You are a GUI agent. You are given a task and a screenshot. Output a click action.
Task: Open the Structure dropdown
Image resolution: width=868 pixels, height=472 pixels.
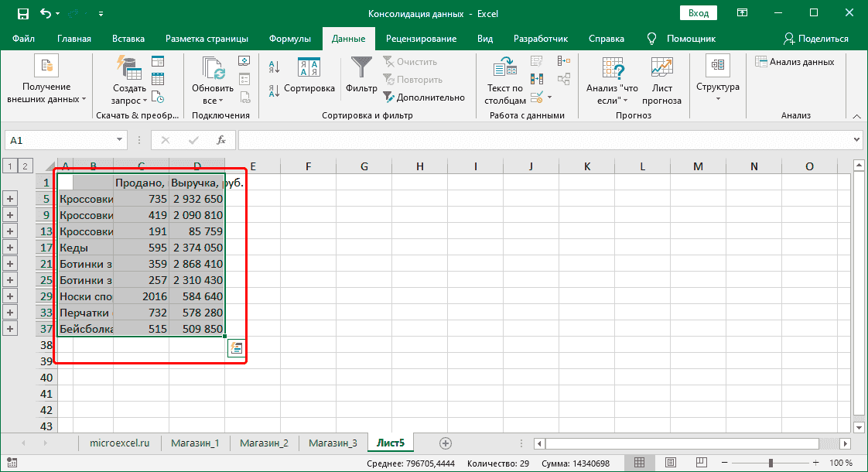(x=717, y=98)
